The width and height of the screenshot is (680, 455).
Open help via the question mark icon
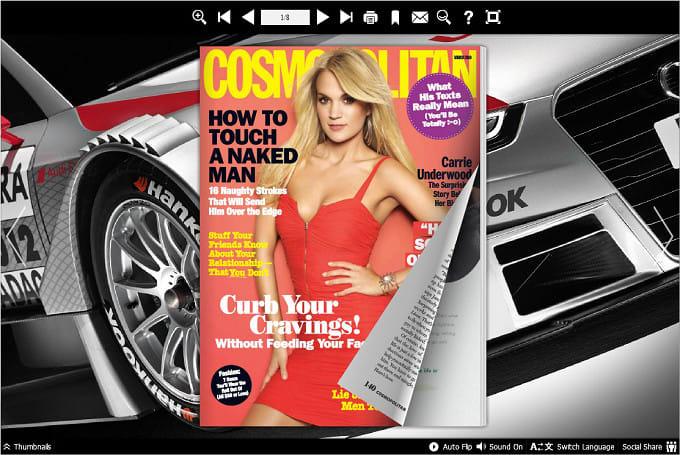(468, 17)
